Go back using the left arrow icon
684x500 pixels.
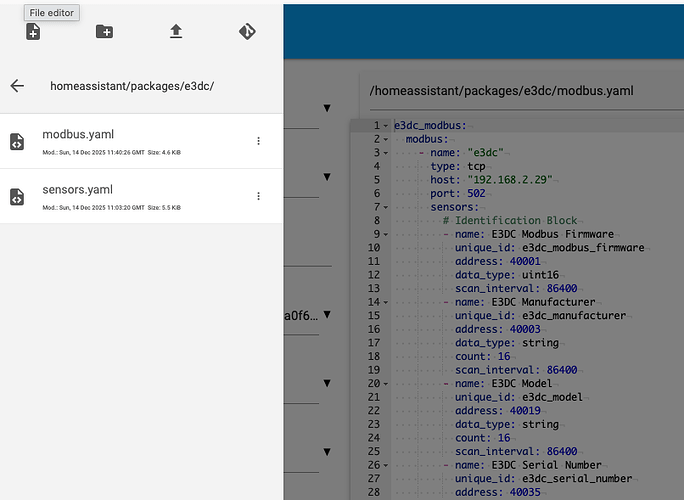click(17, 86)
